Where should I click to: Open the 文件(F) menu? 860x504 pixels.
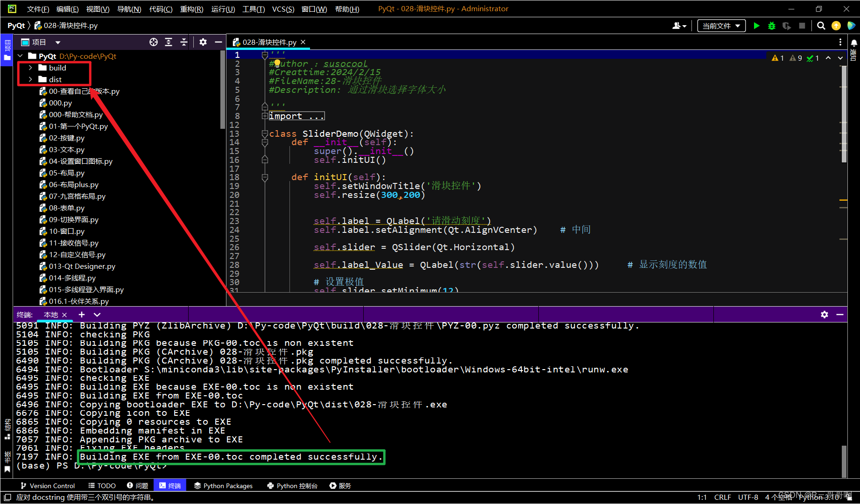coord(38,9)
